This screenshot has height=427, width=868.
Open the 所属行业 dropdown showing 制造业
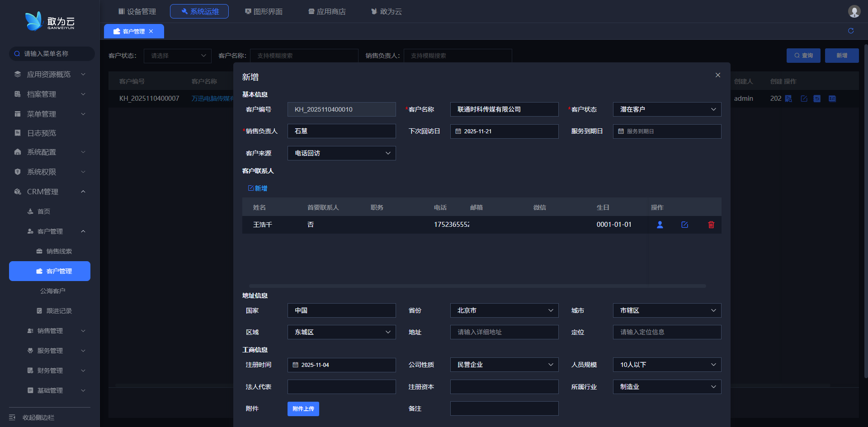coord(667,387)
